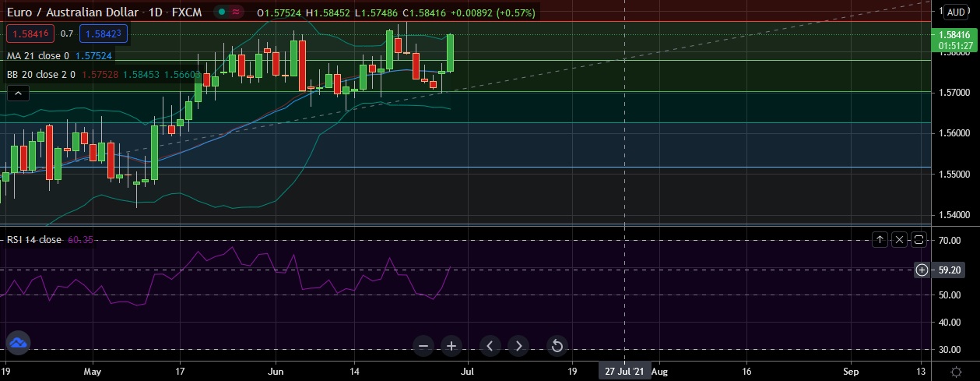Select the RSI 14 close indicator legend
This screenshot has height=381, width=980.
pyautogui.click(x=34, y=240)
